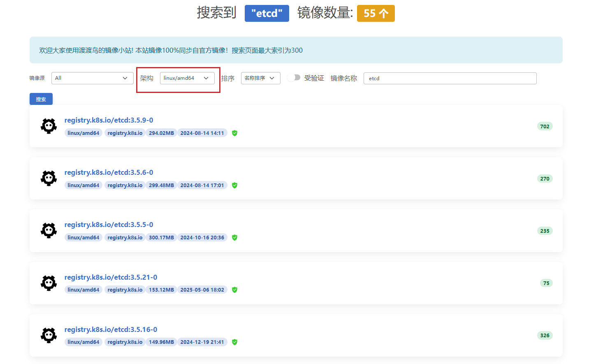Open registry.k8s.io/etcd:3.5.21-0 link
Image resolution: width=596 pixels, height=364 pixels.
click(x=111, y=277)
